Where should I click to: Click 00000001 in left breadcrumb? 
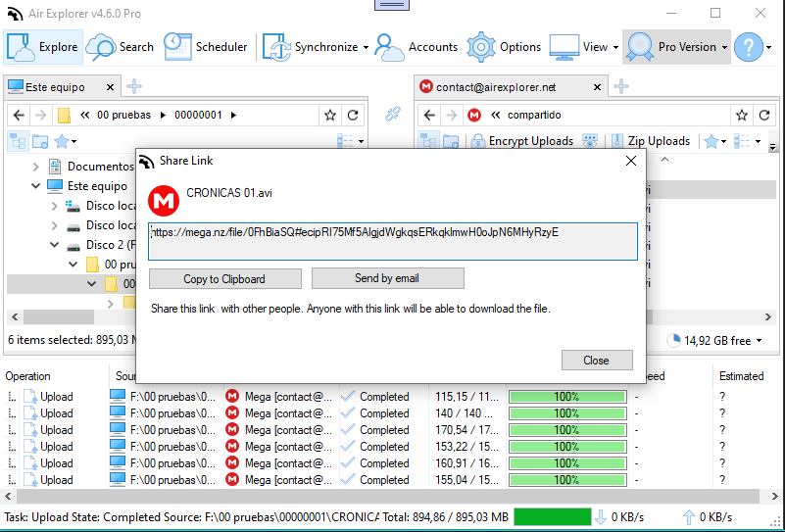(198, 115)
